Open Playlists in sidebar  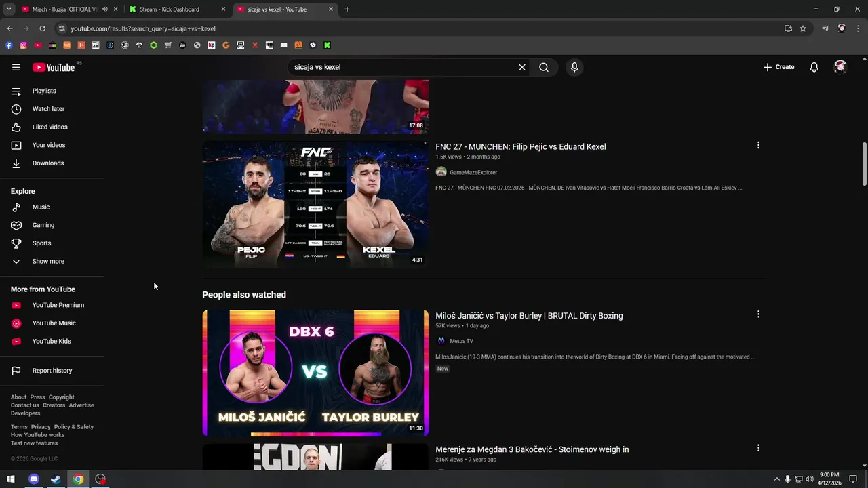44,91
